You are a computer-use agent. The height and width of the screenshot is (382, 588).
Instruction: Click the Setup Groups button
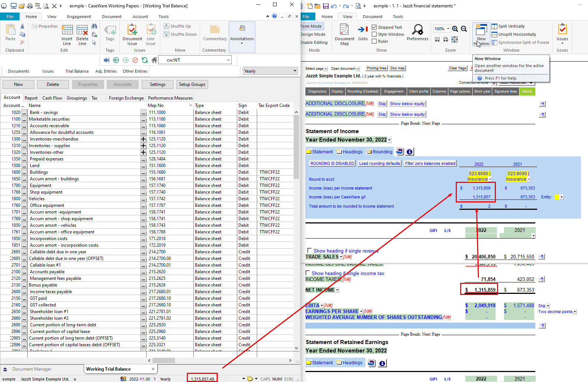(192, 84)
